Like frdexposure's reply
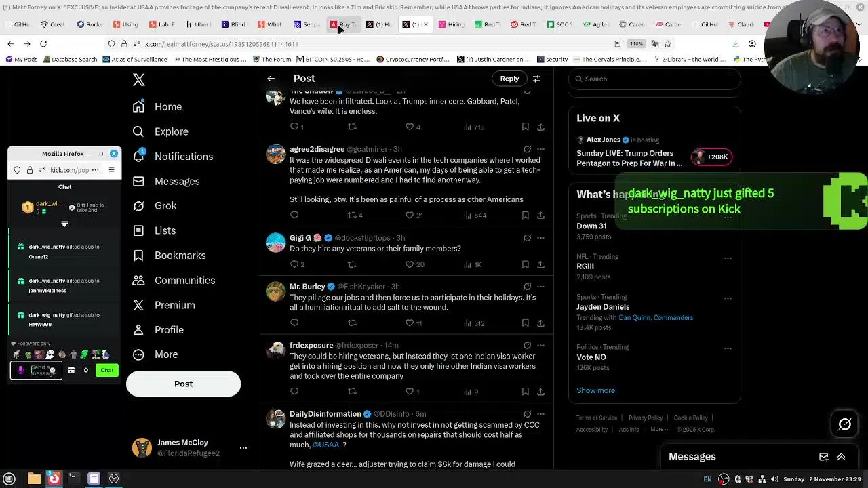The height and width of the screenshot is (488, 868). 409,391
